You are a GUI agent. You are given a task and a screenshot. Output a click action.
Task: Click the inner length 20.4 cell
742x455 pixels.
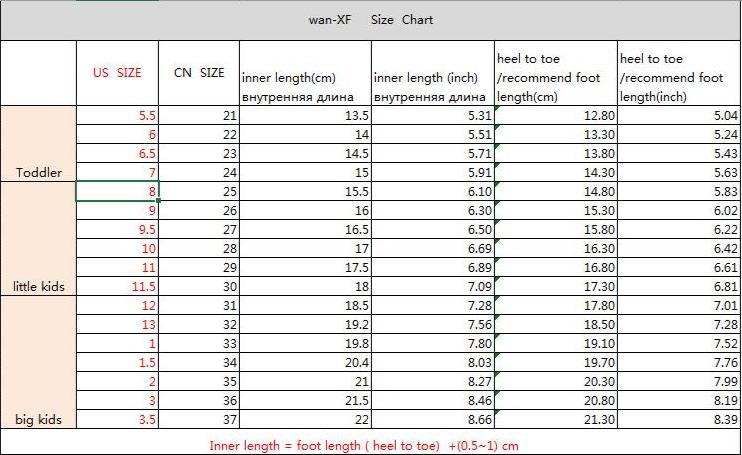305,363
